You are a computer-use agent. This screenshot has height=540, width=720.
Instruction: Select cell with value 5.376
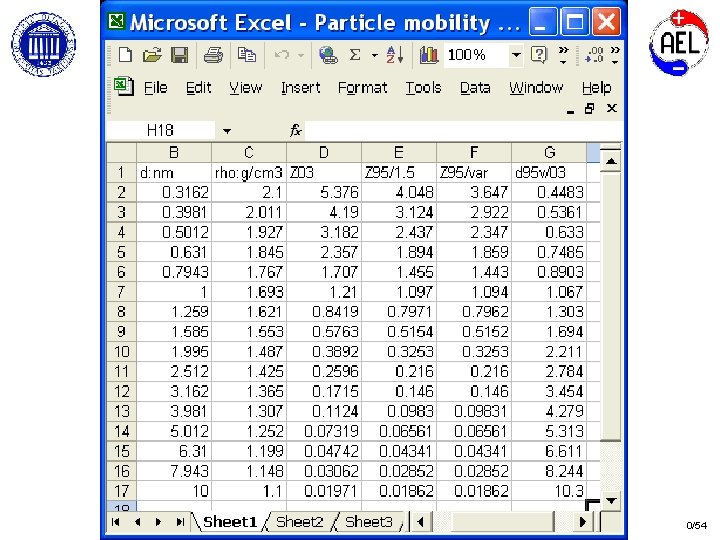[x=324, y=192]
